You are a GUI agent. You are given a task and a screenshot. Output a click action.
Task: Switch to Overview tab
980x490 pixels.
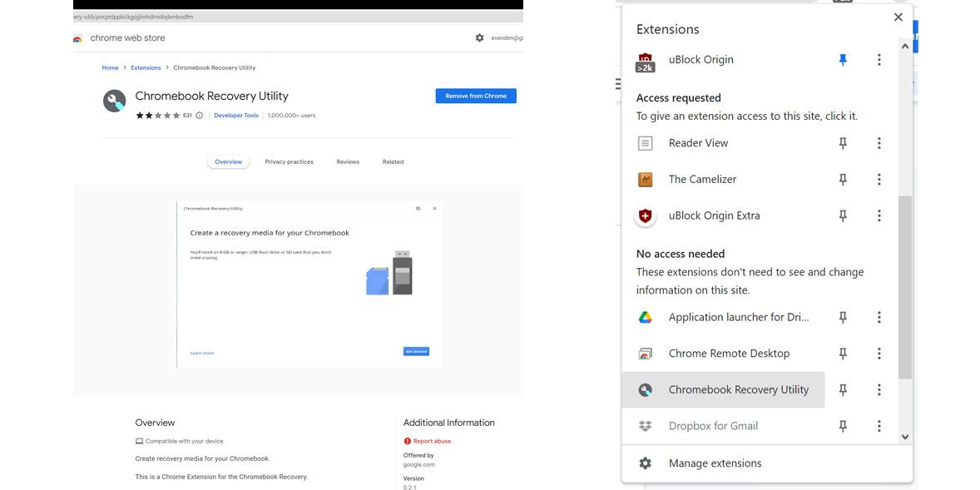click(x=228, y=162)
